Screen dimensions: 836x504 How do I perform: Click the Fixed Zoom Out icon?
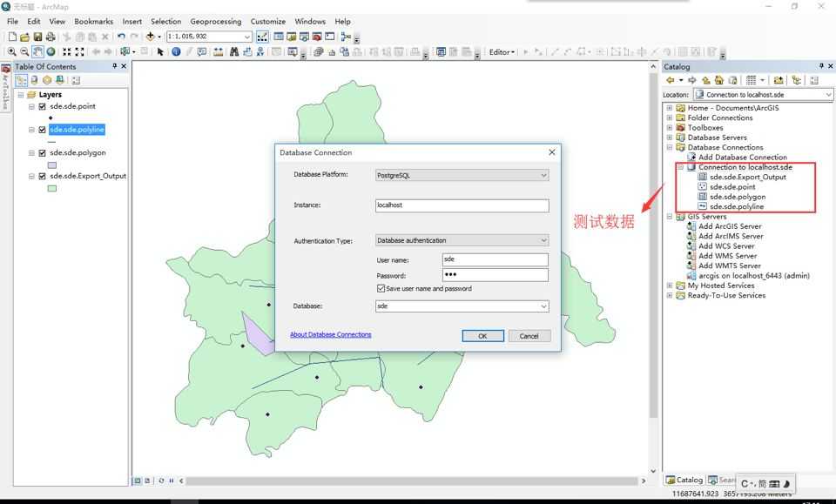click(x=79, y=51)
